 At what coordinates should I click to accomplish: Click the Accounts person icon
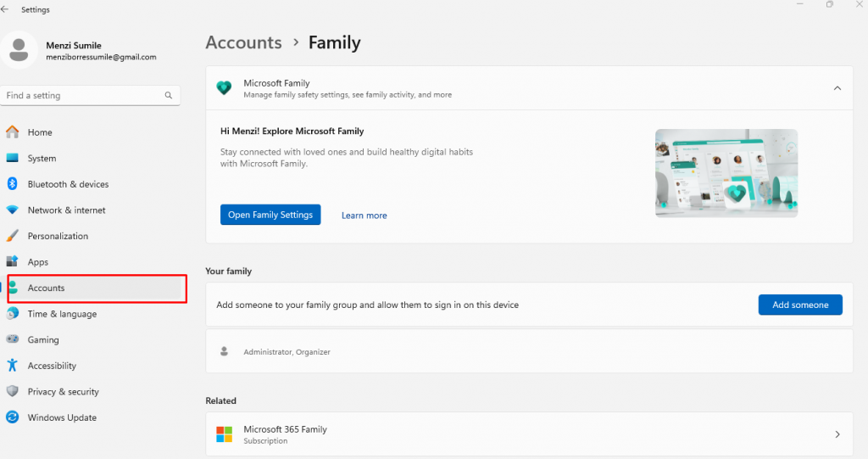[14, 287]
